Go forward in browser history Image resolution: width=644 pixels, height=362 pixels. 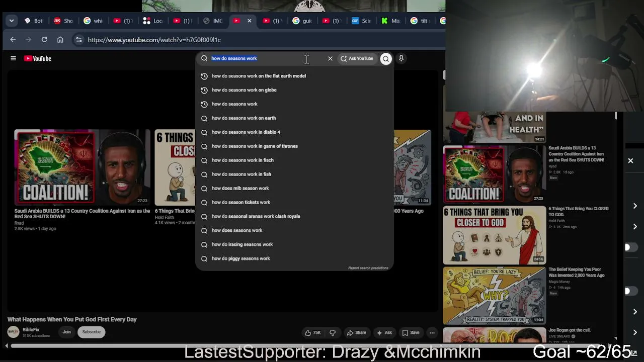(x=29, y=40)
